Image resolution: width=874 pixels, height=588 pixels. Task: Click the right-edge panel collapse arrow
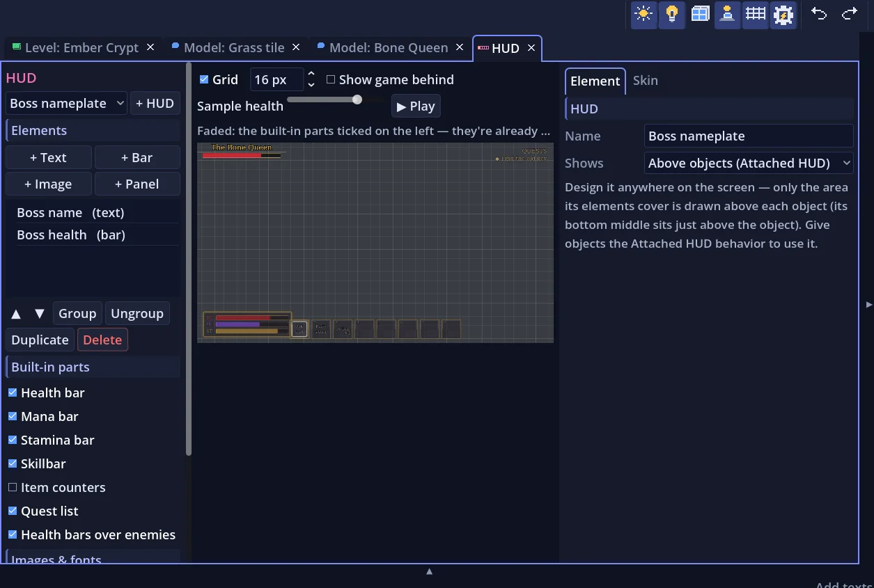868,305
